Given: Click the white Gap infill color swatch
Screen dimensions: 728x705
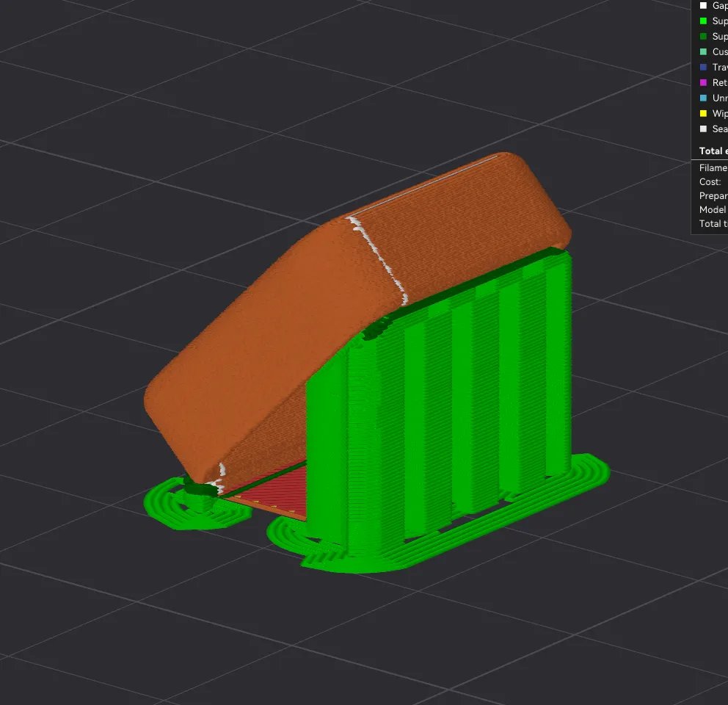Looking at the screenshot, I should tap(703, 6).
